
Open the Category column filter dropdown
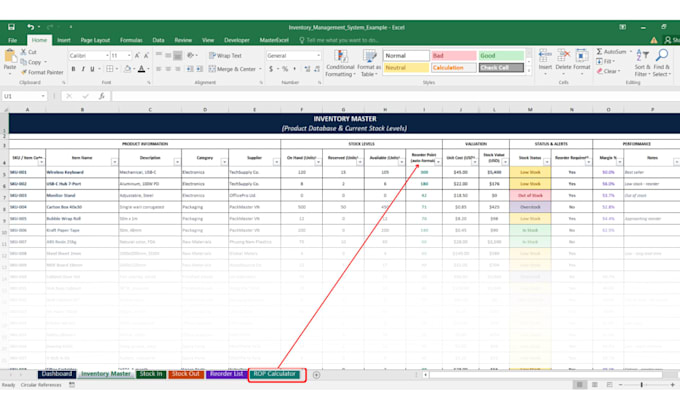(x=224, y=162)
